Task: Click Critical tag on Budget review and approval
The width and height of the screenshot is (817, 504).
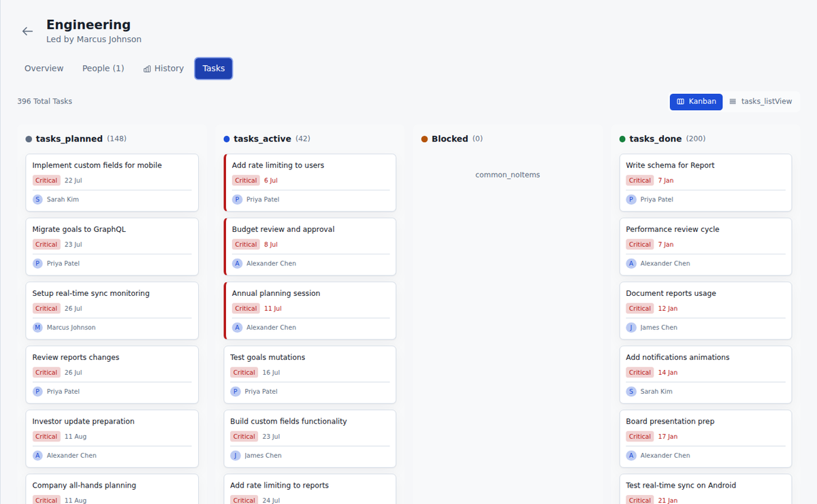Action: pyautogui.click(x=246, y=244)
